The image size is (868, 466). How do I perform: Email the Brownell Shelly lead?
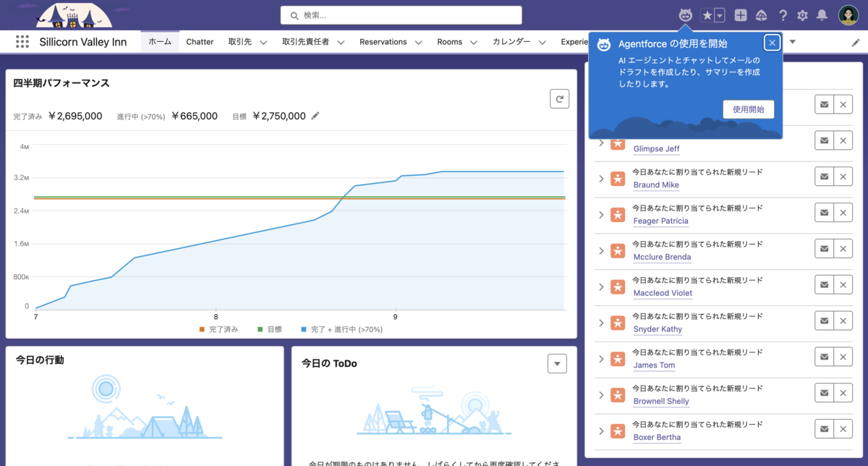click(x=824, y=393)
